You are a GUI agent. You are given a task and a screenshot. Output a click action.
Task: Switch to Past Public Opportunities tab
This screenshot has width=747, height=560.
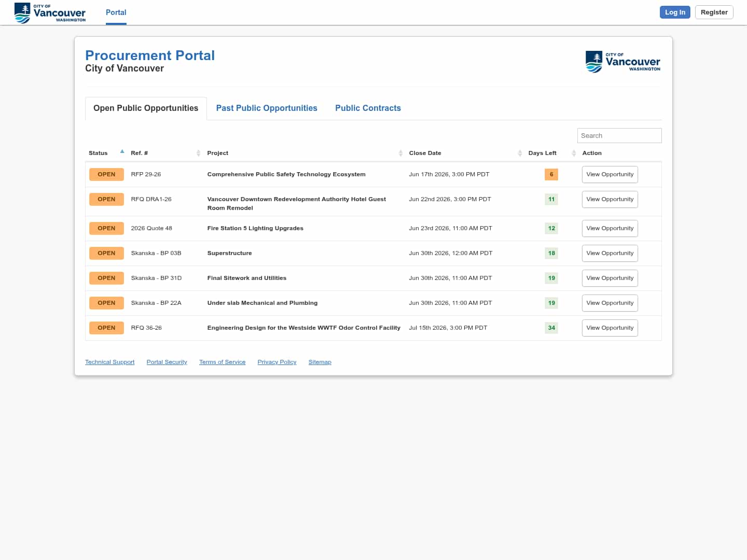267,108
